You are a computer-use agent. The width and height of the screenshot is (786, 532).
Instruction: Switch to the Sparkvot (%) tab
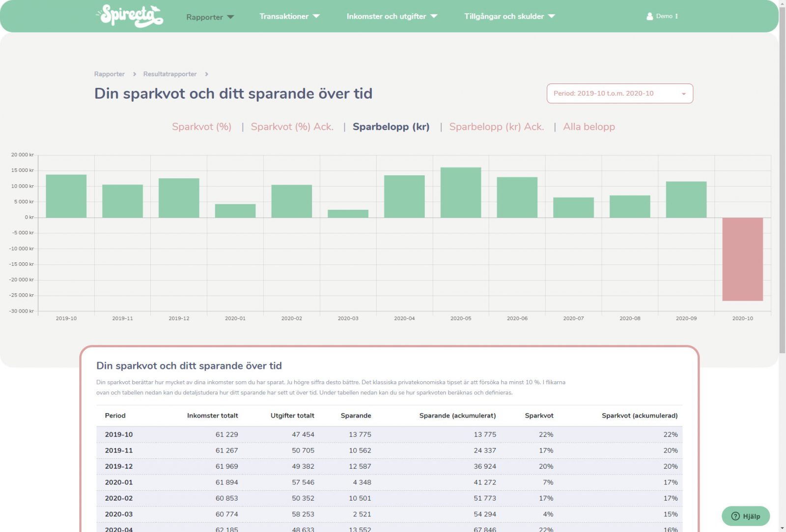click(201, 127)
